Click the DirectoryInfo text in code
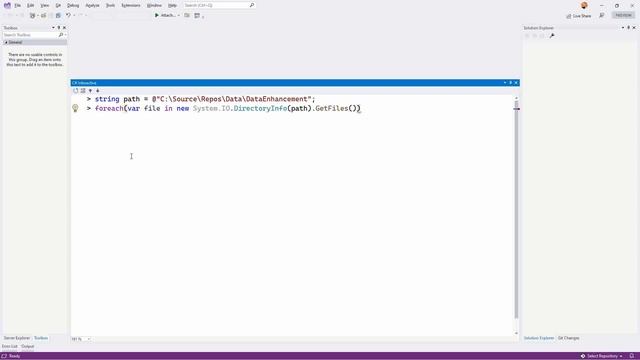Viewport: 640px width, 360px height. coord(260,109)
